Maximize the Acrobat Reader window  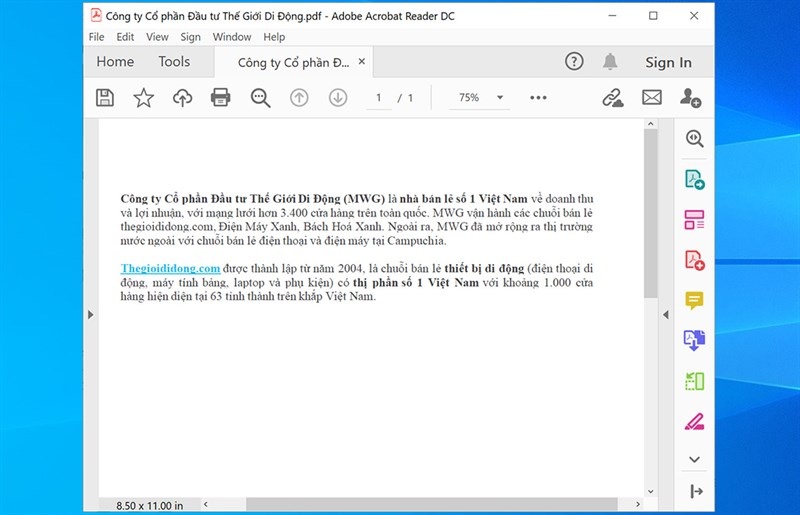[653, 16]
